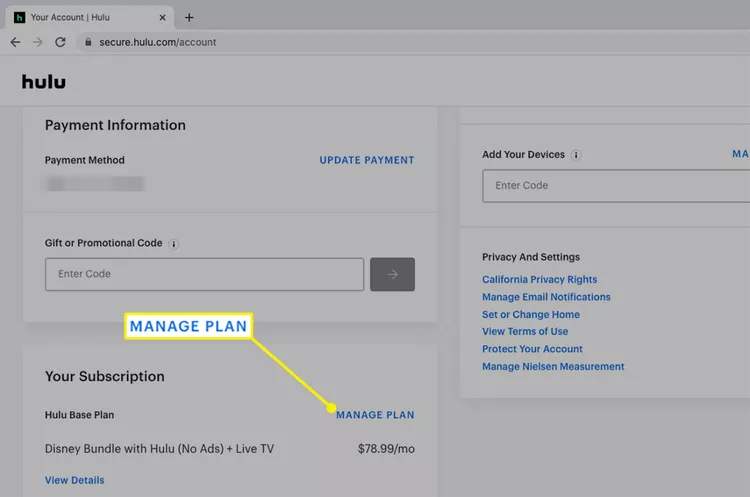Viewport: 750px width, 497px height.
Task: Click the Your Subscription heading
Action: pos(105,376)
